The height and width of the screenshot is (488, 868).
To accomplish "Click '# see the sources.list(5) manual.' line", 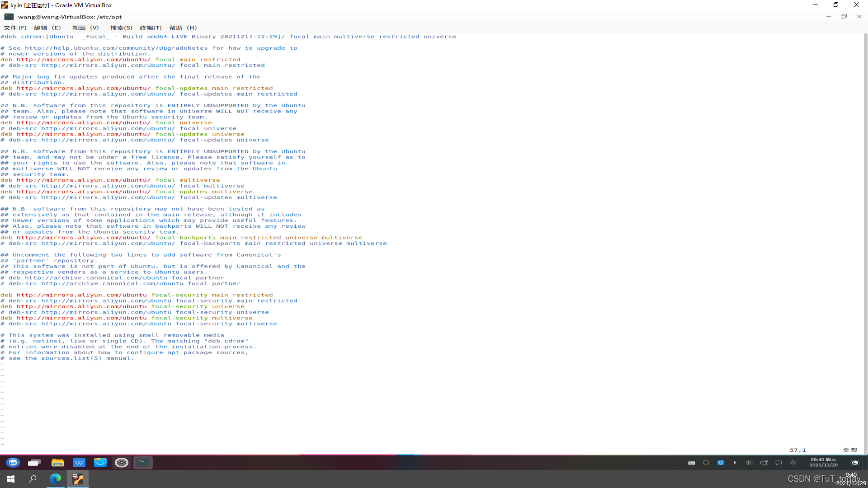I will tap(67, 358).
